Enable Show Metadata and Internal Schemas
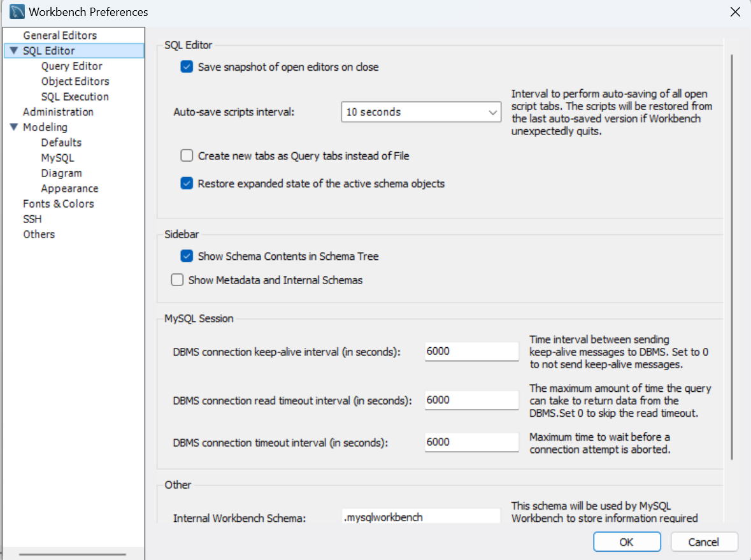 [x=177, y=280]
